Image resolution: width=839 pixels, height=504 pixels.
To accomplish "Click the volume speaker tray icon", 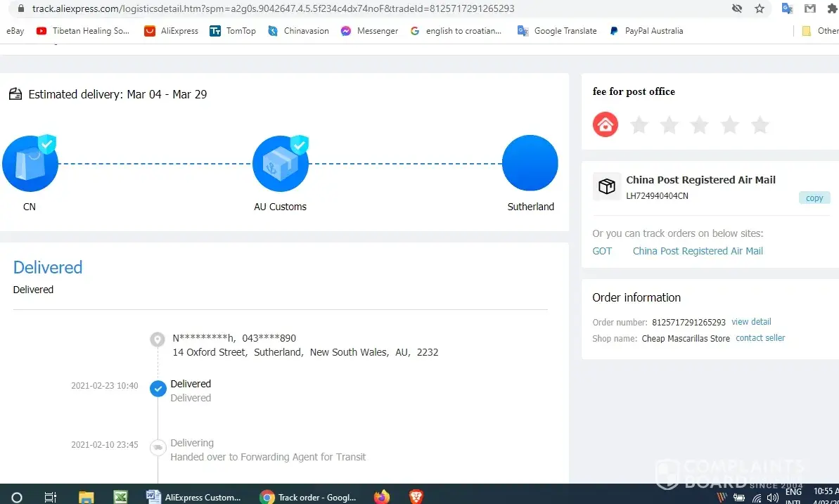I will (772, 498).
